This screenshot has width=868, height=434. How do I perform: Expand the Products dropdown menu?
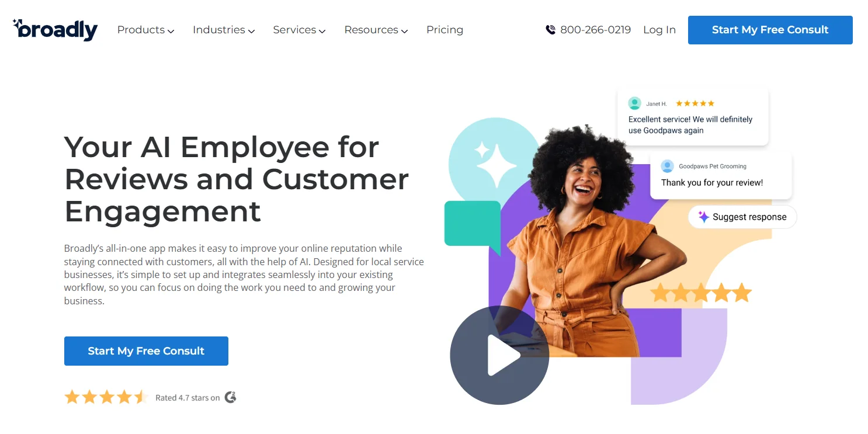(145, 30)
